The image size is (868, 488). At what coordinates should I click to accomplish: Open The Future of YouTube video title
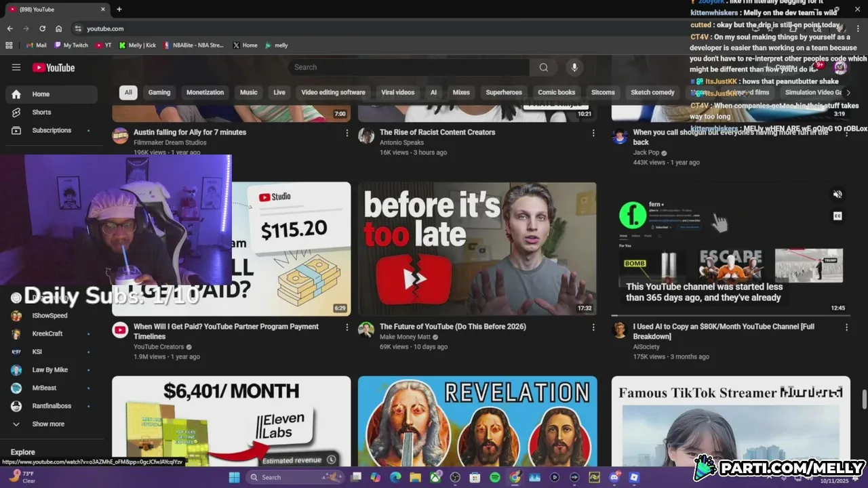click(x=453, y=327)
